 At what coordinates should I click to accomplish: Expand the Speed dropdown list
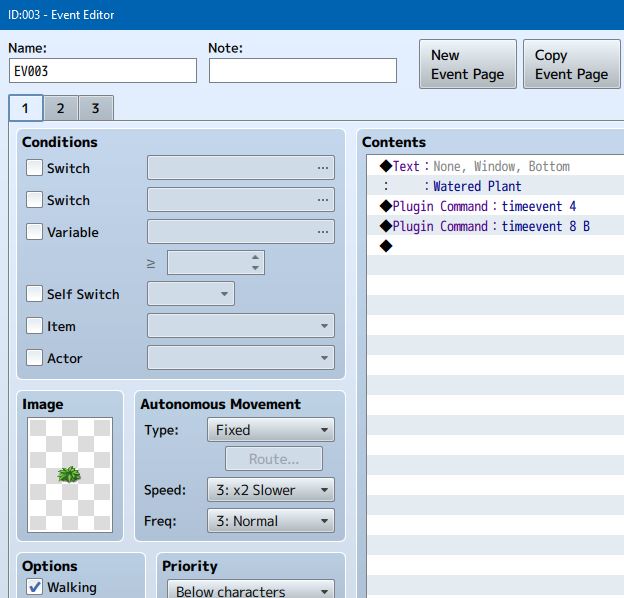270,490
